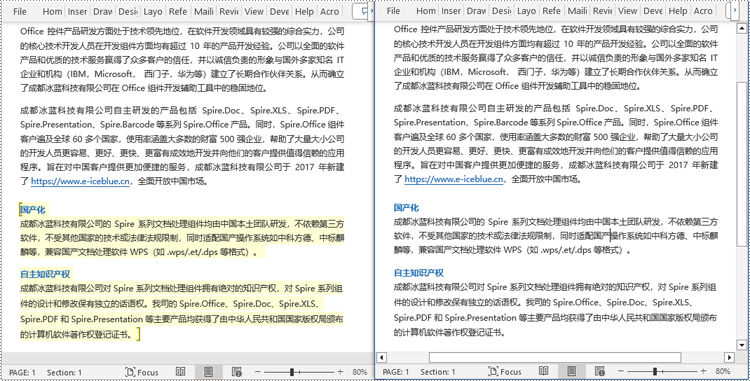
Task: Click heading 自主知识产权 in right window
Action: pos(419,273)
